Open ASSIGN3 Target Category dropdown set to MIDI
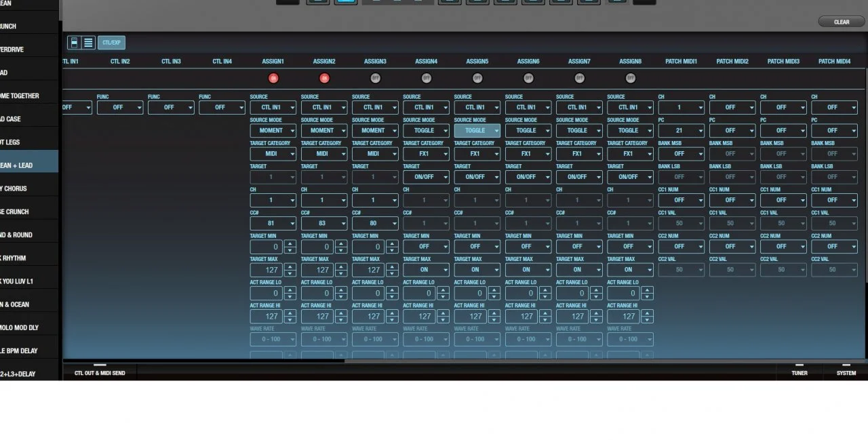868x440 pixels. (x=375, y=154)
